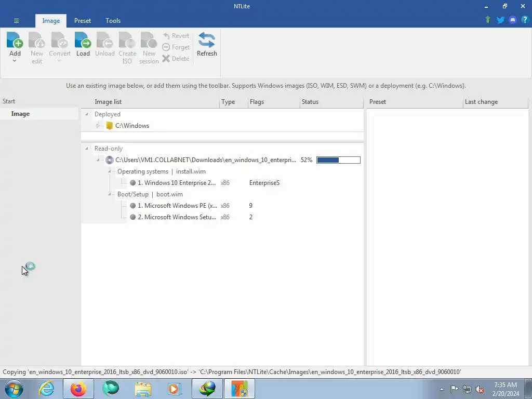Click the Unload image icon
The width and height of the screenshot is (532, 399).
click(104, 40)
